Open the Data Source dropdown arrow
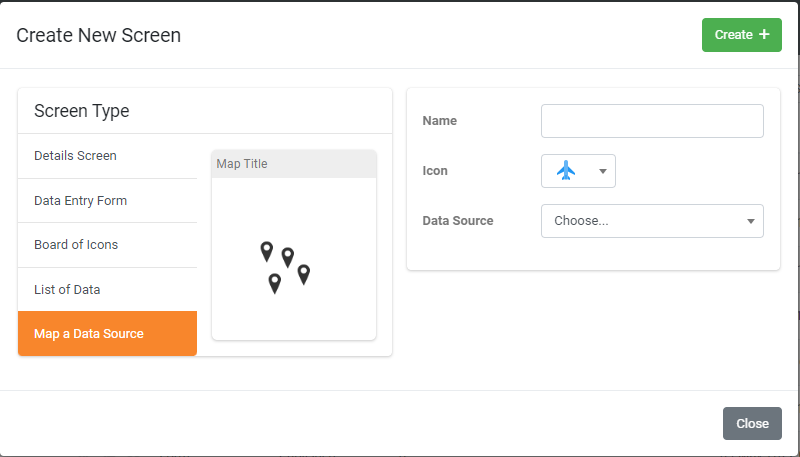The width and height of the screenshot is (800, 457). coord(751,221)
